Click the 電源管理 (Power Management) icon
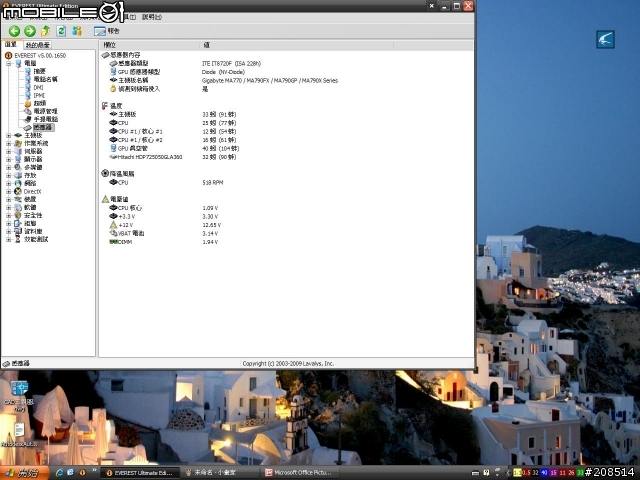The height and width of the screenshot is (480, 640). click(x=28, y=111)
